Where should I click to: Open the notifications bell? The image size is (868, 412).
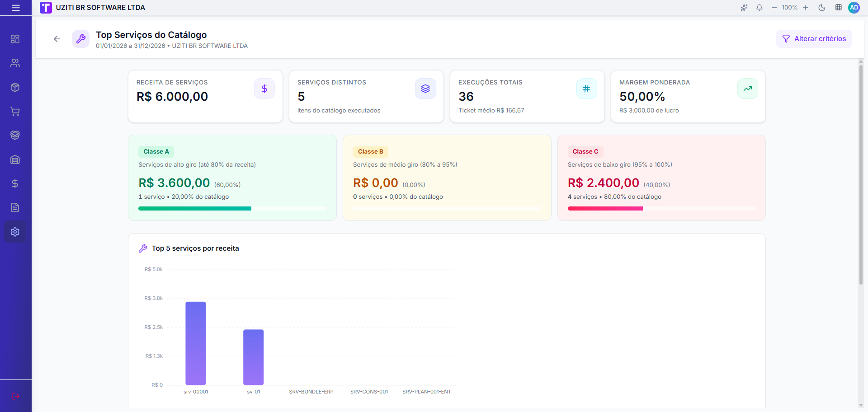(759, 8)
